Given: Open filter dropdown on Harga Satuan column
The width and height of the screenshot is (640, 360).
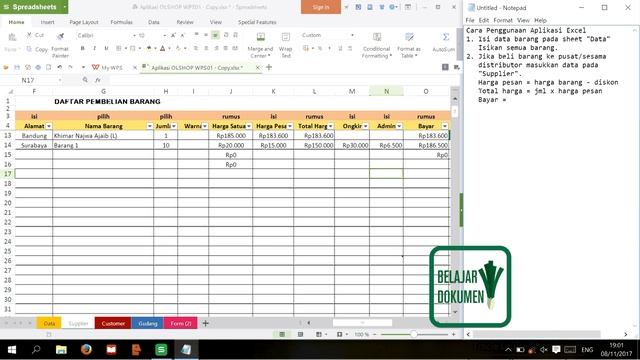Looking at the screenshot, I should pos(249,126).
